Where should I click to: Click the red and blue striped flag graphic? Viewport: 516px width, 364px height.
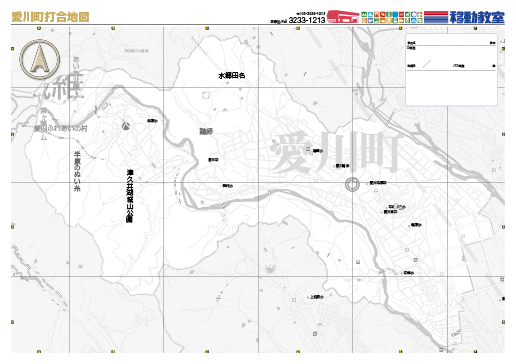436,17
